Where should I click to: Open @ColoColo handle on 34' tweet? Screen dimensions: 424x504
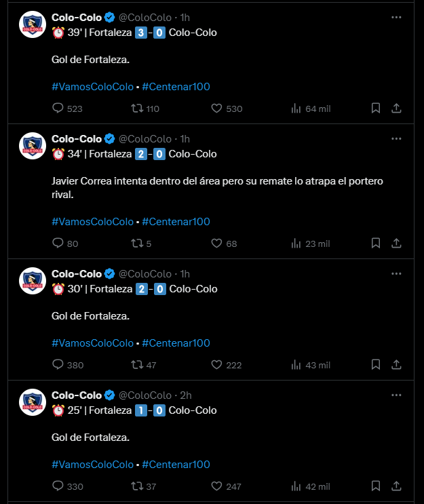pyautogui.click(x=145, y=138)
